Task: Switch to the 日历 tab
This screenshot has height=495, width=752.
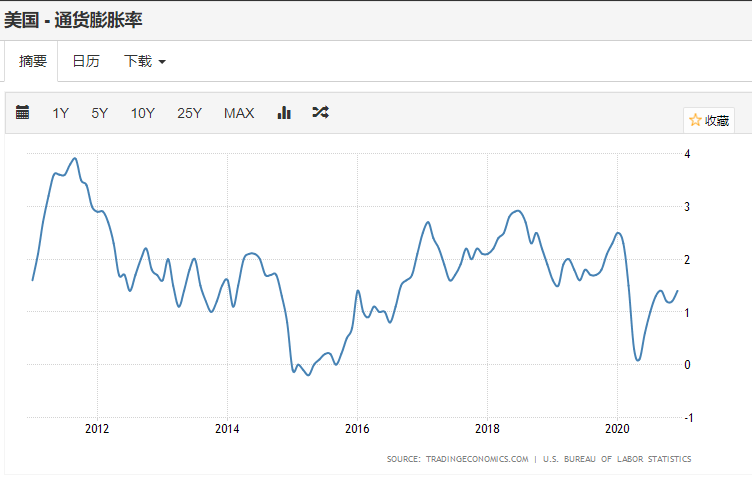Action: click(x=86, y=61)
